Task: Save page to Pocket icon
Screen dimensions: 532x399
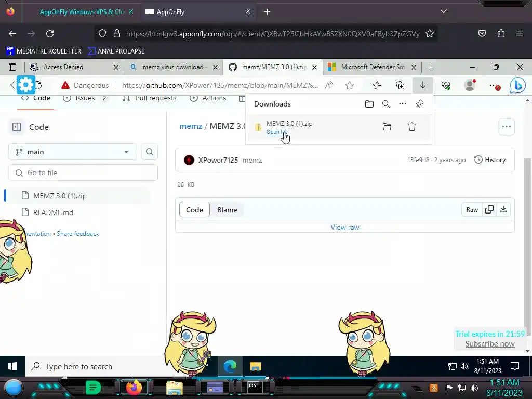Action: coord(482,33)
